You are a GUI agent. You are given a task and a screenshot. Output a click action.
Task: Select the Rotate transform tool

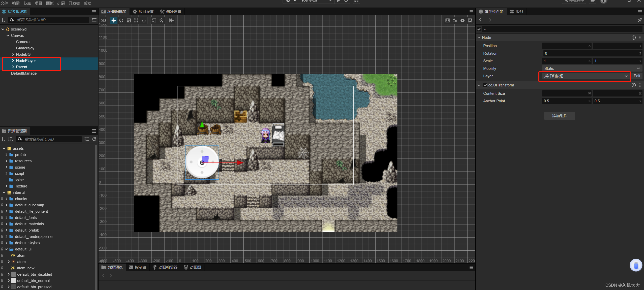121,20
